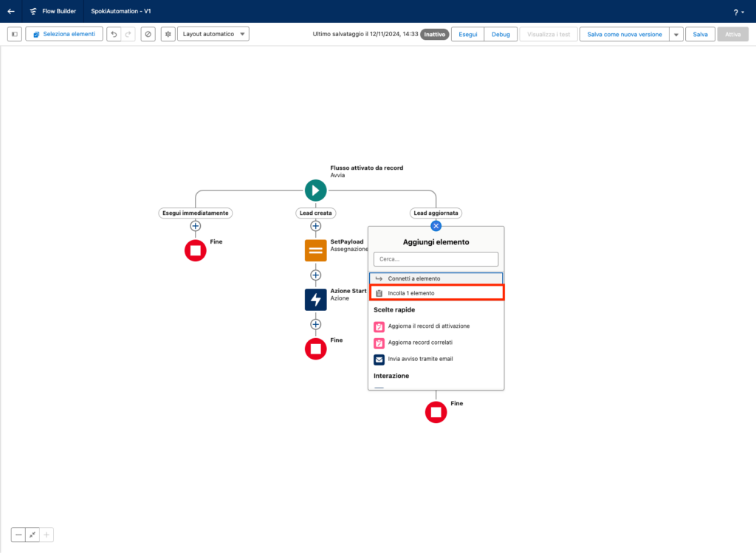
Task: Open the Layout automatico dropdown
Action: point(213,34)
